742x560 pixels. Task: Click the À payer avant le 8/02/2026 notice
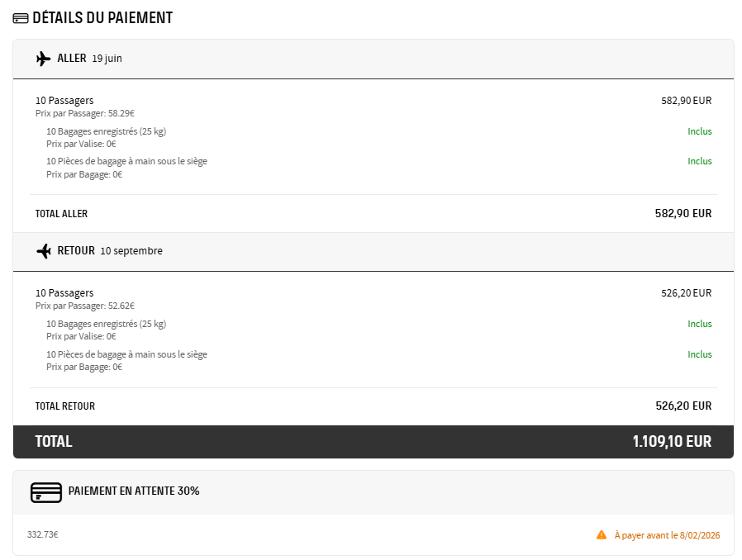coord(667,535)
